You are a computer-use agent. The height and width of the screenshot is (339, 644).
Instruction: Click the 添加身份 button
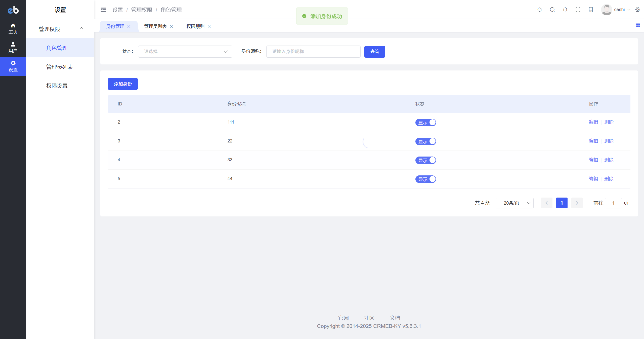pos(123,84)
